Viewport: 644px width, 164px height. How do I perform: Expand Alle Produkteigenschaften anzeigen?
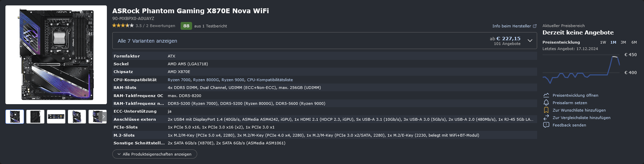[x=155, y=154]
